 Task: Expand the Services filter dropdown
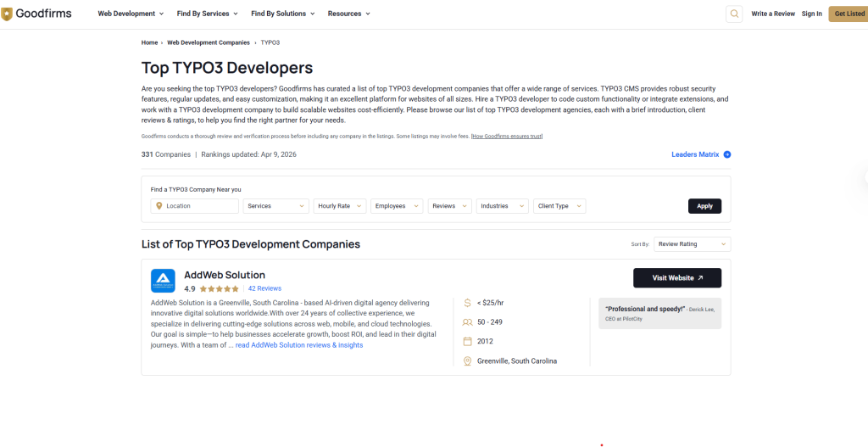pyautogui.click(x=275, y=206)
